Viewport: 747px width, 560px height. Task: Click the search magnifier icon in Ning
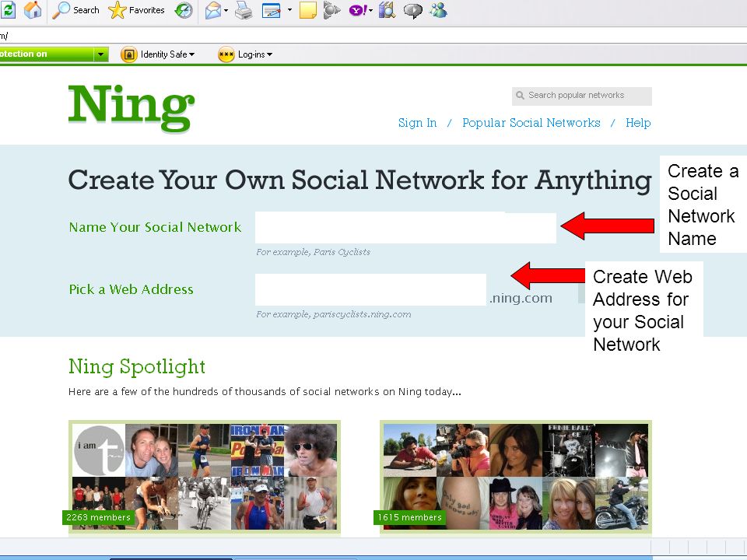[x=520, y=96]
